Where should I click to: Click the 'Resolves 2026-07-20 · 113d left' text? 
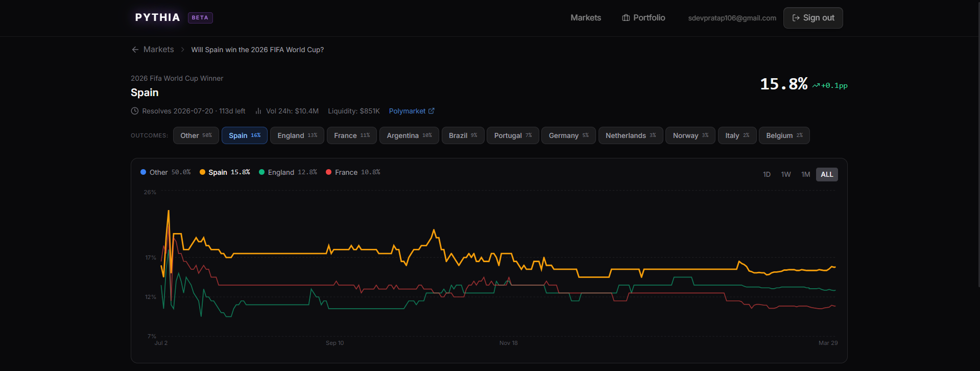point(194,111)
